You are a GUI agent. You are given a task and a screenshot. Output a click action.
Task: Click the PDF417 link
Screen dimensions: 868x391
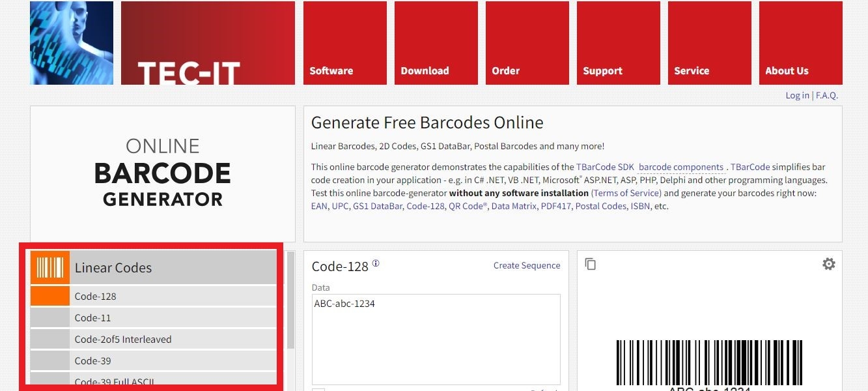click(555, 206)
